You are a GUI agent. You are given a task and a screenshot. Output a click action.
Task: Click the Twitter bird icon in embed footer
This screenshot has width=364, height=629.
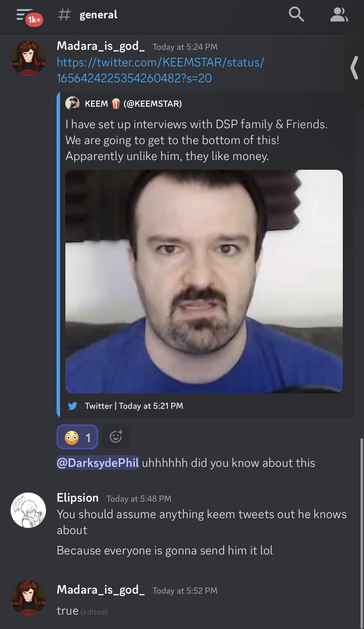(72, 406)
